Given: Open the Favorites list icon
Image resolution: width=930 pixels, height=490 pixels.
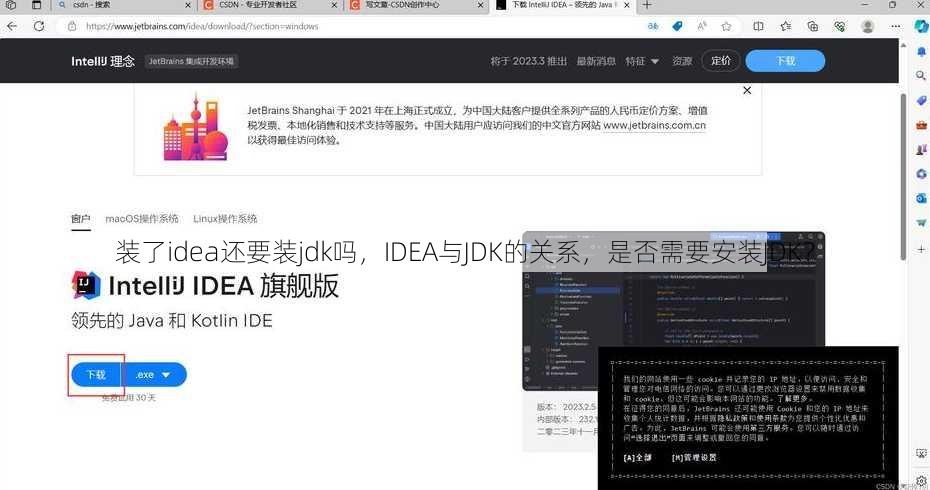Looking at the screenshot, I should coord(786,26).
